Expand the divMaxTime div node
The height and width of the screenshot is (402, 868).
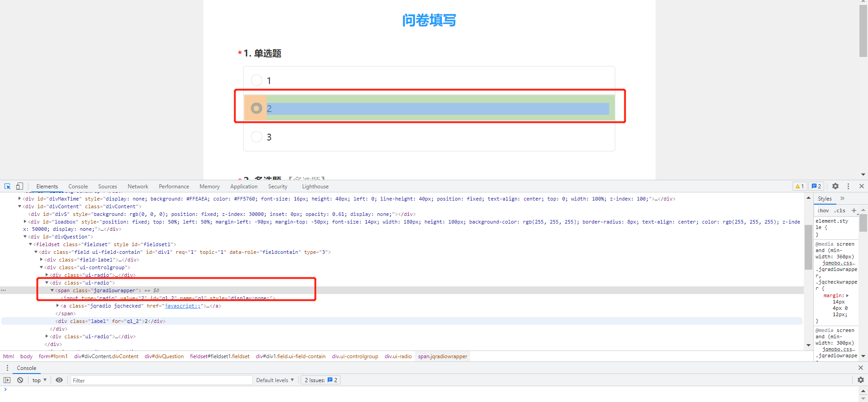(x=19, y=198)
